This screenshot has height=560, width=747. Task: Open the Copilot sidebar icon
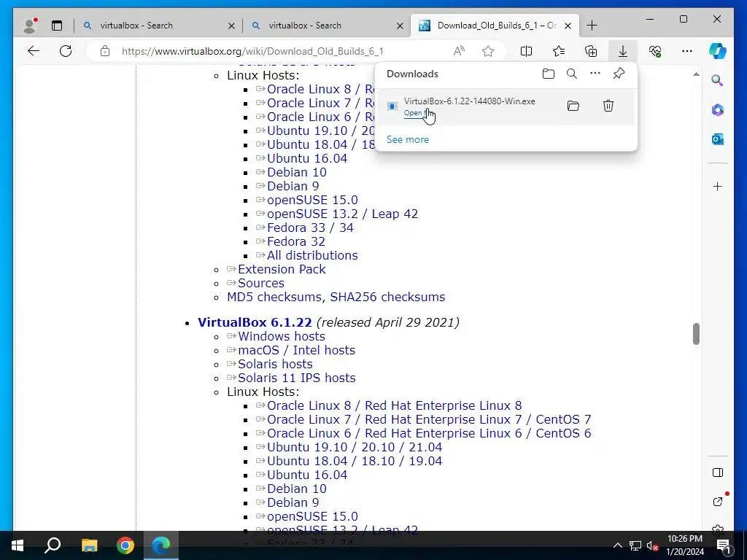click(x=718, y=51)
